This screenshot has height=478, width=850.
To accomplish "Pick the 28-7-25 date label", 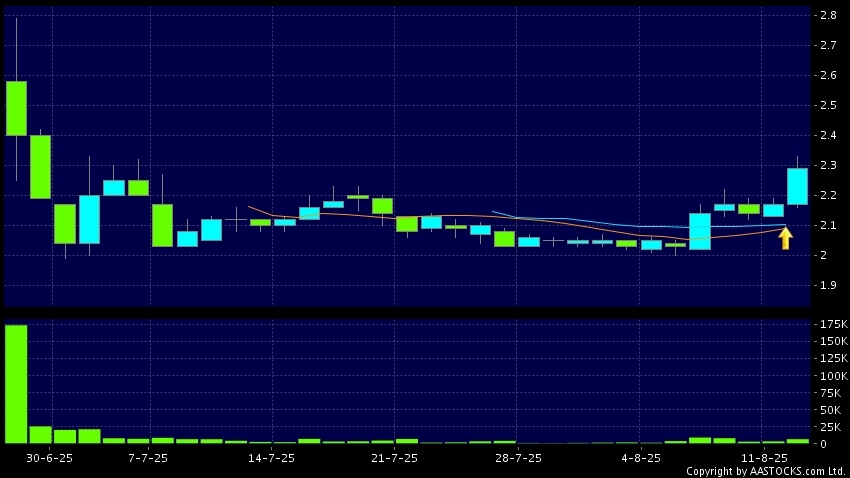I will click(x=518, y=458).
